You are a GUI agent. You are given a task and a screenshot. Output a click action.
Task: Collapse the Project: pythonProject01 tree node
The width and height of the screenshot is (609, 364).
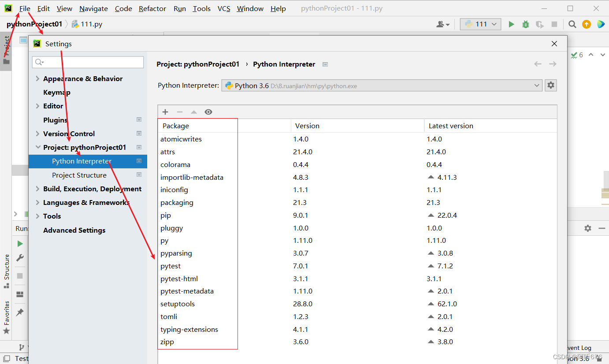tap(37, 147)
